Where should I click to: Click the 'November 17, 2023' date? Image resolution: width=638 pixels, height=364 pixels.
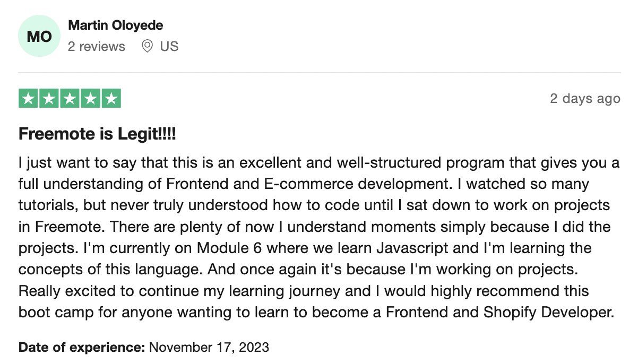(x=209, y=348)
